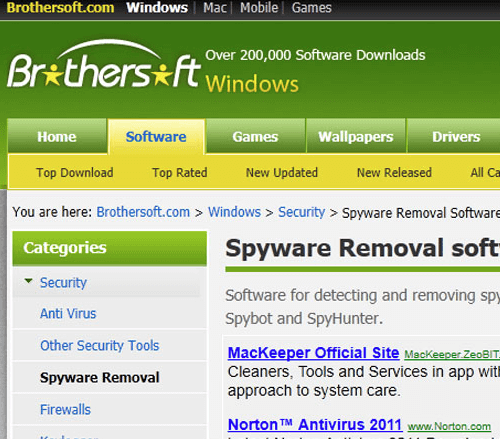
Task: Click the Spyware Removal software heading
Action: [363, 248]
